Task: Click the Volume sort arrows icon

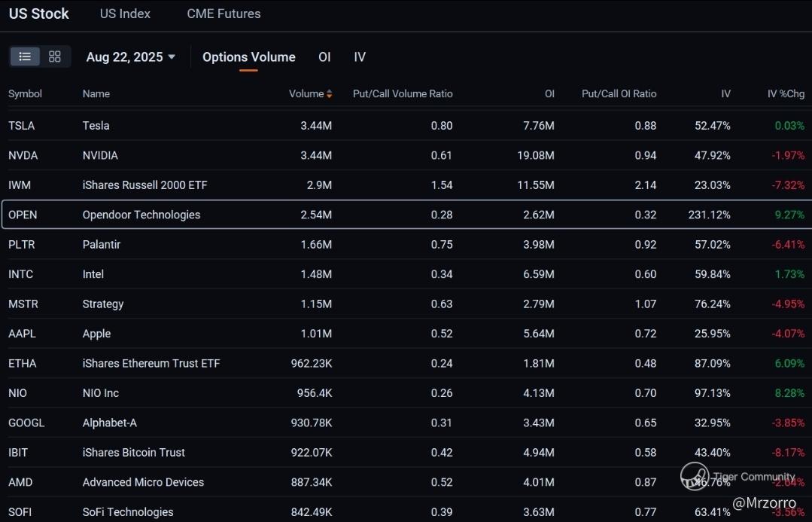Action: coord(330,94)
